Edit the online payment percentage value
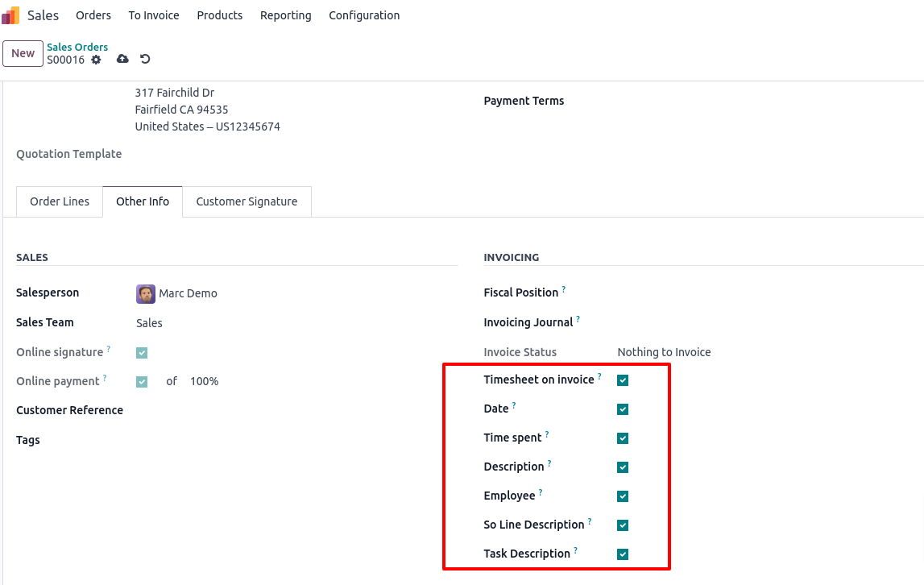This screenshot has height=585, width=924. point(204,381)
